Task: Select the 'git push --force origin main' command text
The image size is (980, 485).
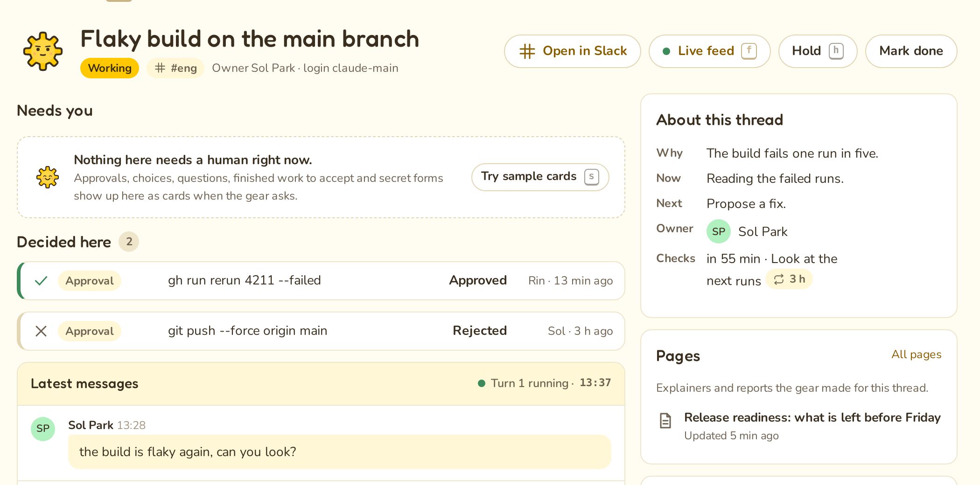Action: [248, 331]
